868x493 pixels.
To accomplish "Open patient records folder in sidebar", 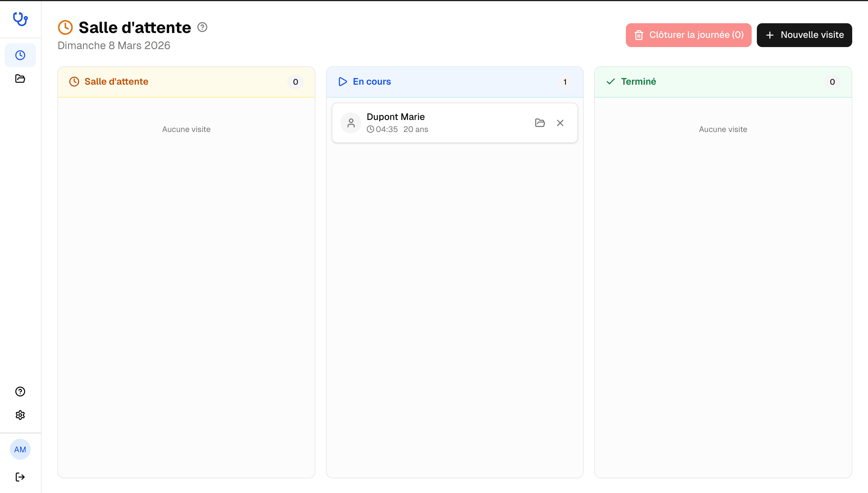I will [x=20, y=79].
